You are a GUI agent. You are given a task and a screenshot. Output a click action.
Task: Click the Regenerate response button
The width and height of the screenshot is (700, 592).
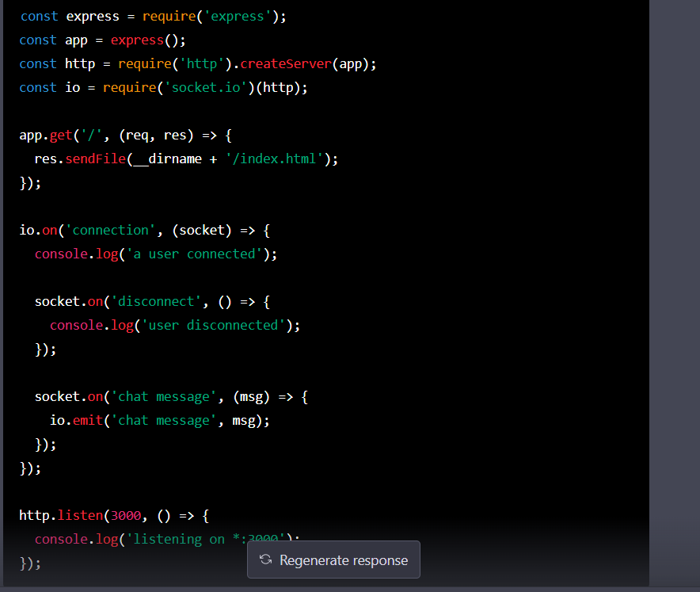(x=333, y=560)
